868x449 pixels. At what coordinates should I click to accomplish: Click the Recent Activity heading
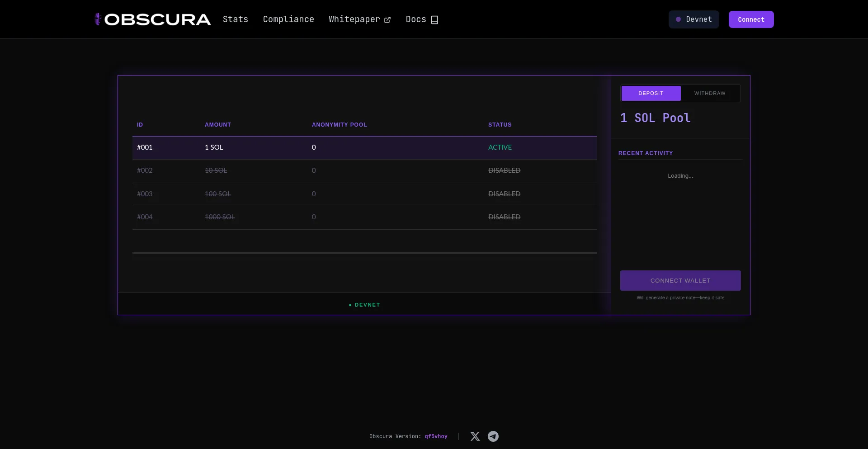[x=646, y=153]
